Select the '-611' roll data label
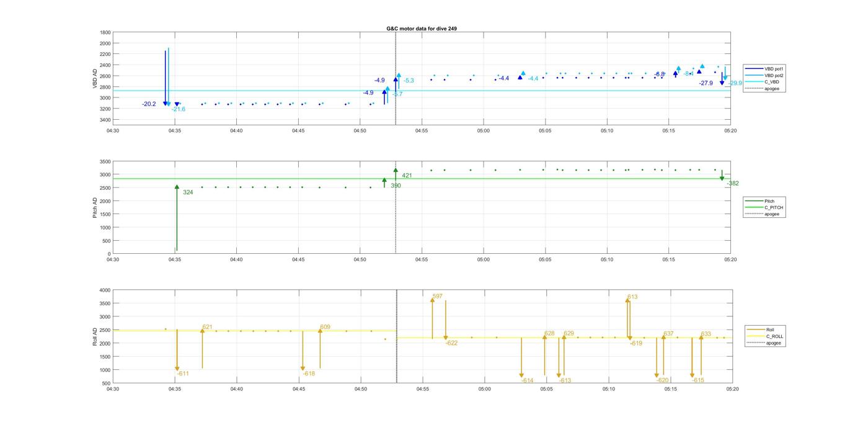The width and height of the screenshot is (868, 430). (x=183, y=374)
